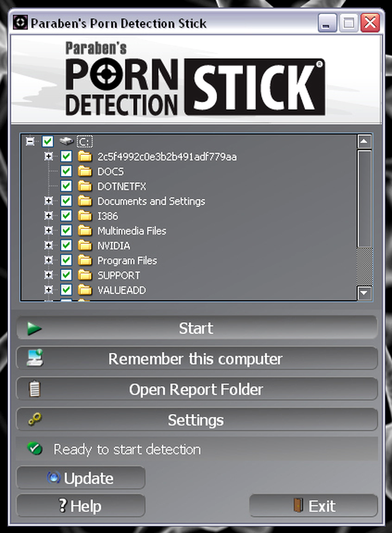This screenshot has width=392, height=533.
Task: Uncheck the DOTNETFX folder checkbox
Action: click(x=66, y=186)
